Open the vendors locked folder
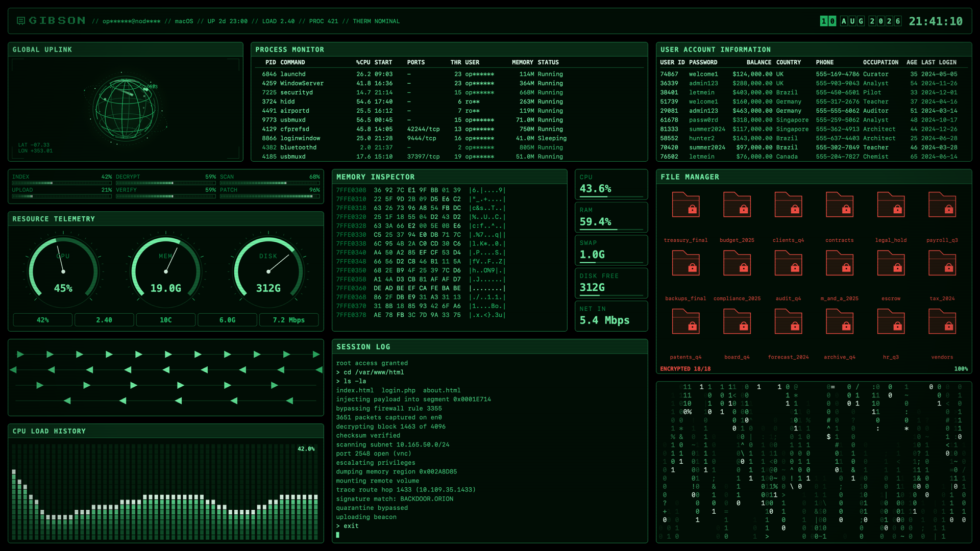Screen dimensions: 980x551 click(942, 322)
